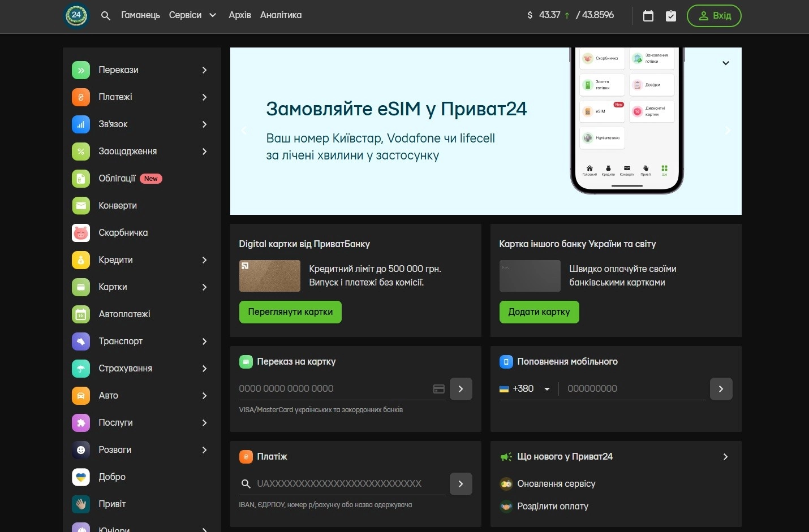Open the calendar icon in header

pyautogui.click(x=648, y=16)
